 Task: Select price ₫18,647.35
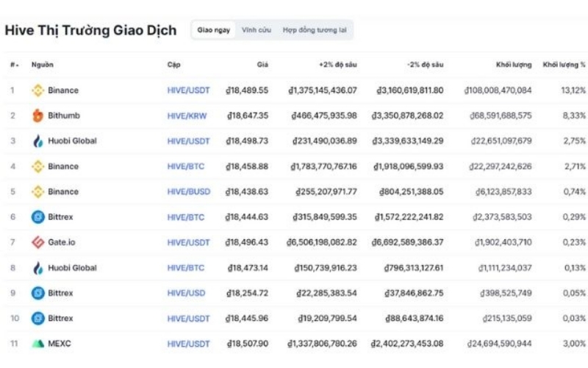(x=248, y=116)
